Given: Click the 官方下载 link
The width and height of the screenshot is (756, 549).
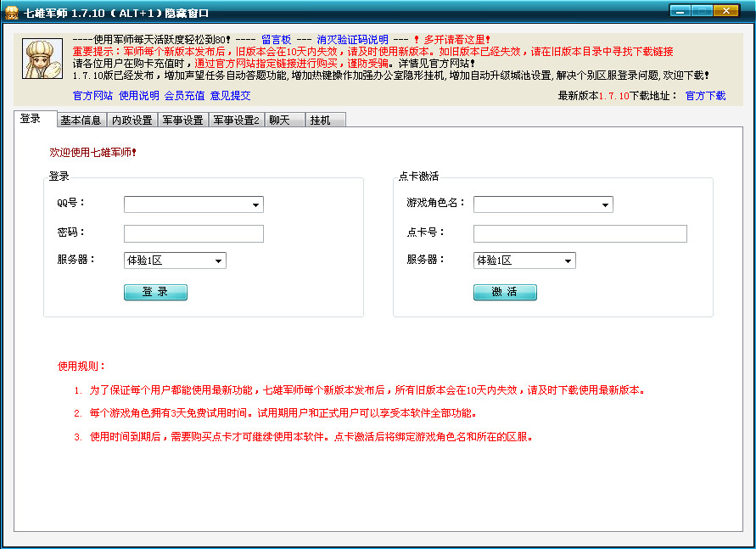Looking at the screenshot, I should [x=705, y=96].
